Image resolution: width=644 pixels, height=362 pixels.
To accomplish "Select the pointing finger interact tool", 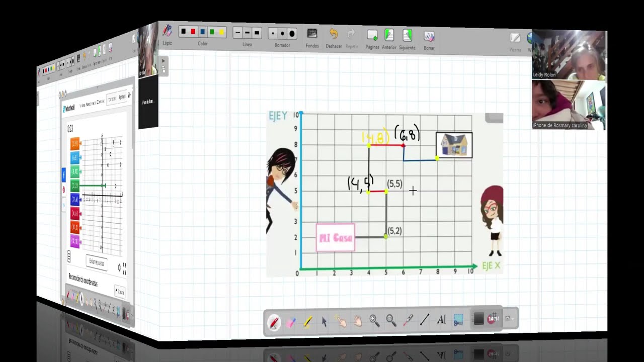I will [342, 321].
